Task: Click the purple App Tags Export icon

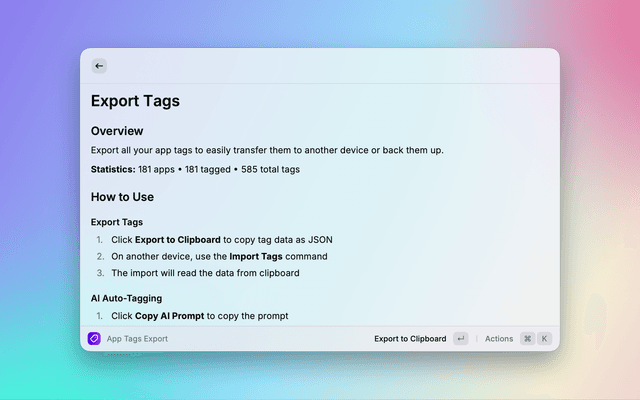Action: pos(95,339)
